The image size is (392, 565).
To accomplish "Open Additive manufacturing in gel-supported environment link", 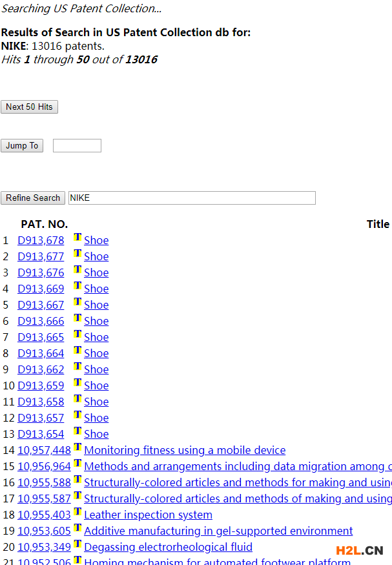I will [218, 531].
